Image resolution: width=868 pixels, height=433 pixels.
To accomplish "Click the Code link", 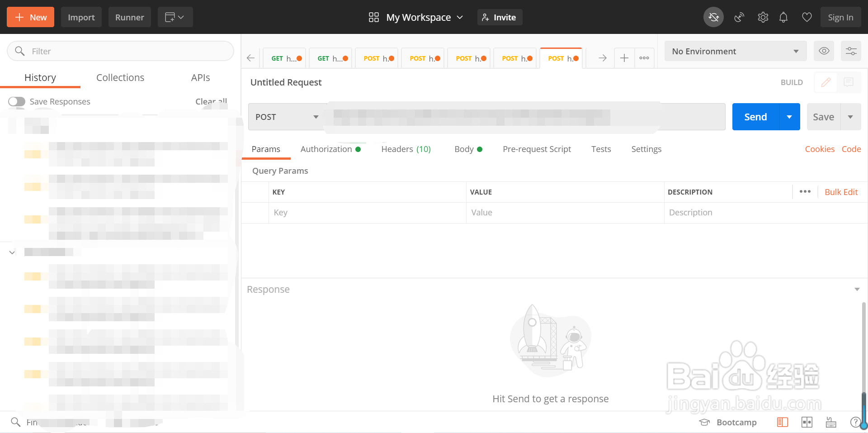I will (851, 149).
